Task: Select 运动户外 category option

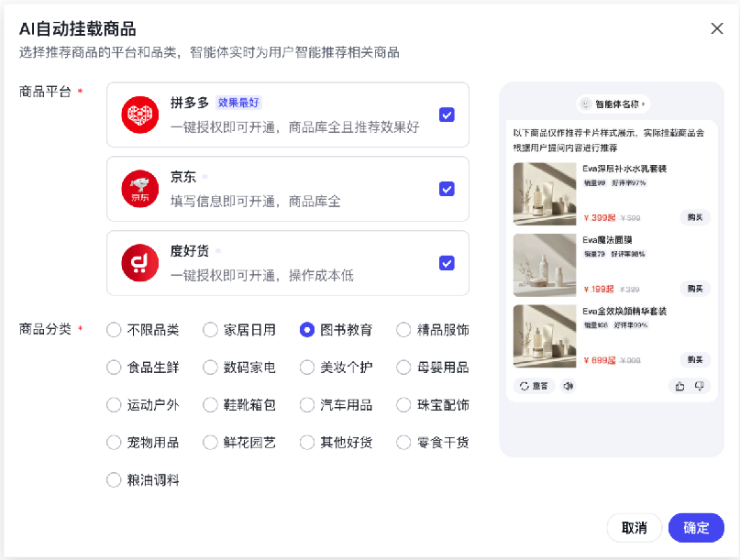Action: pyautogui.click(x=114, y=405)
